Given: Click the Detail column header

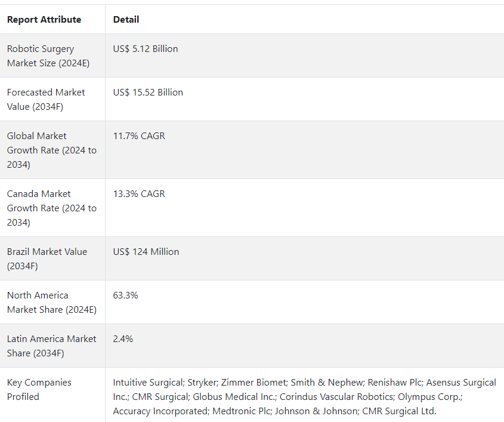Looking at the screenshot, I should (x=126, y=20).
